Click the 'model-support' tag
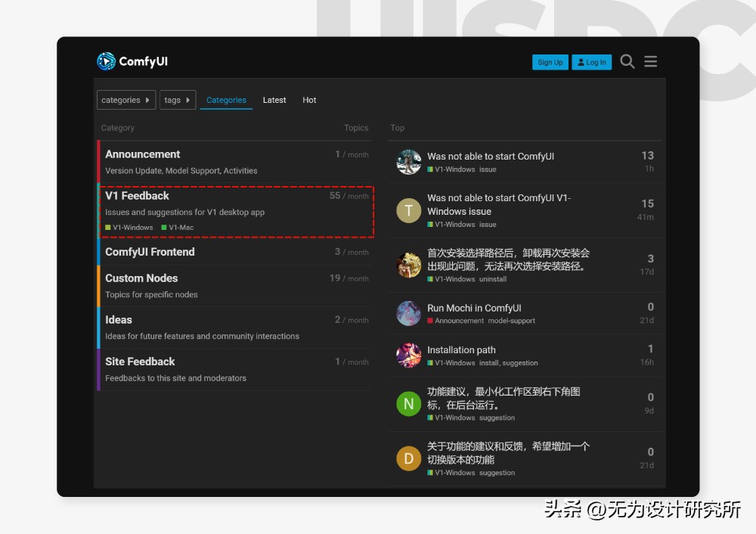 [x=512, y=321]
